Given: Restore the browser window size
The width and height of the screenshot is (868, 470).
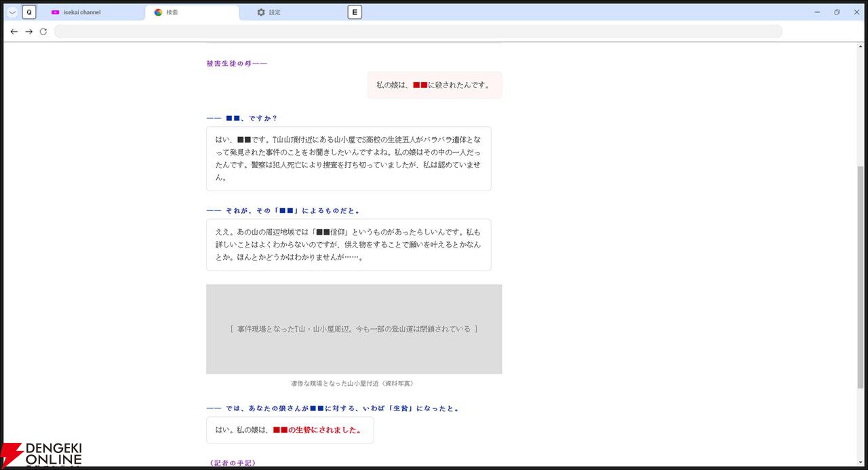Looking at the screenshot, I should tap(837, 12).
